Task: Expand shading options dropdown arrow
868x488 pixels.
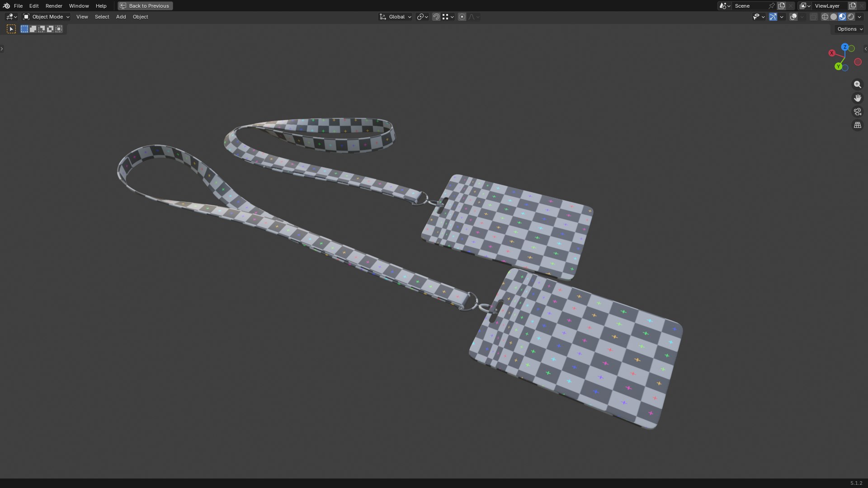Action: (859, 17)
